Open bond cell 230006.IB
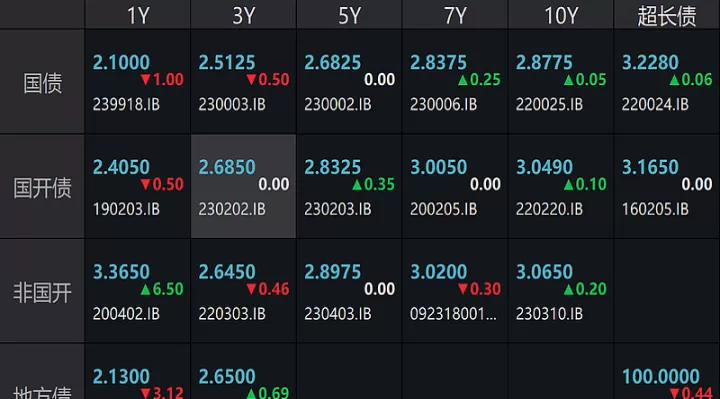 tap(455, 82)
